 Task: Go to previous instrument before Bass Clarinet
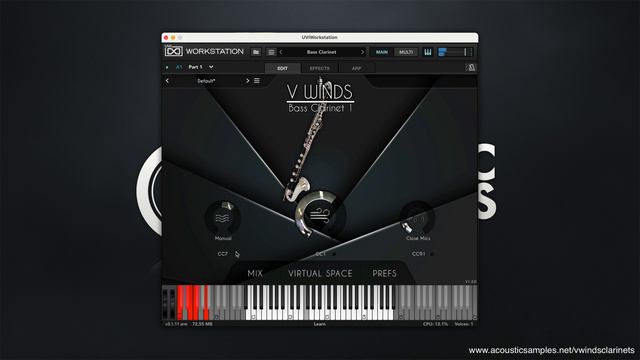click(281, 52)
